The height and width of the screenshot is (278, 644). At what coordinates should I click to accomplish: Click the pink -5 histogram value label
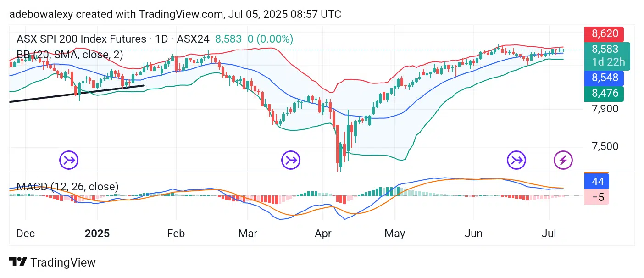click(597, 198)
